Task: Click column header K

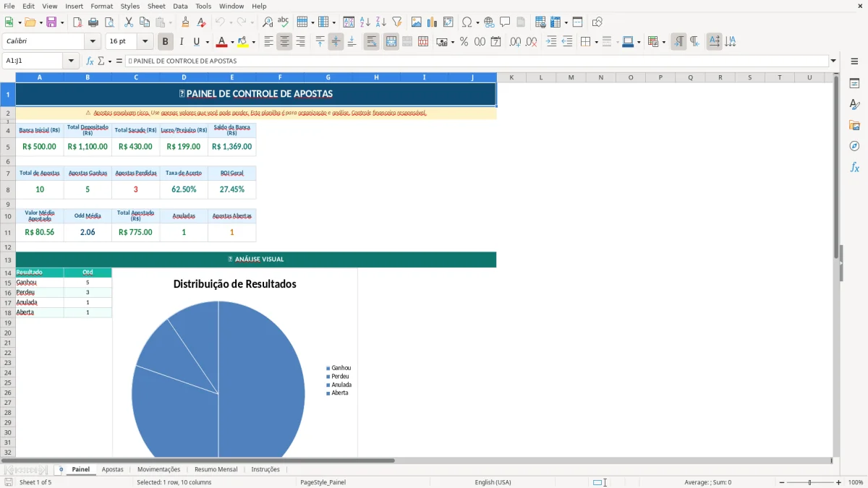Action: coord(511,77)
